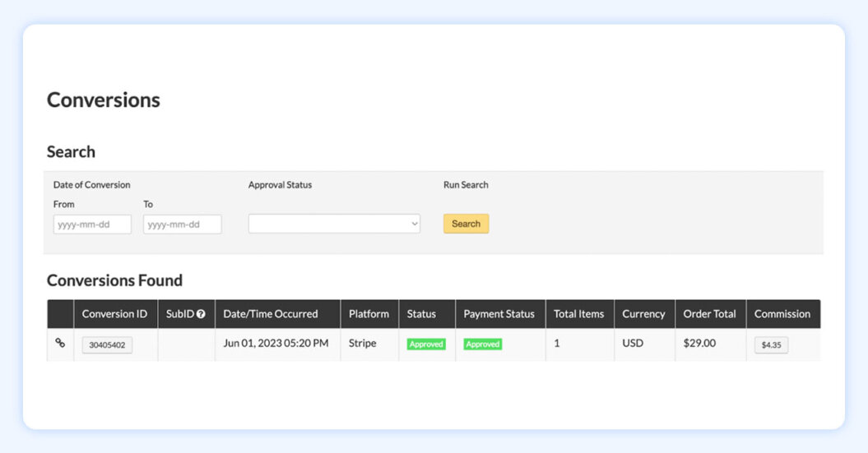Click the Stripe platform cell

(362, 344)
